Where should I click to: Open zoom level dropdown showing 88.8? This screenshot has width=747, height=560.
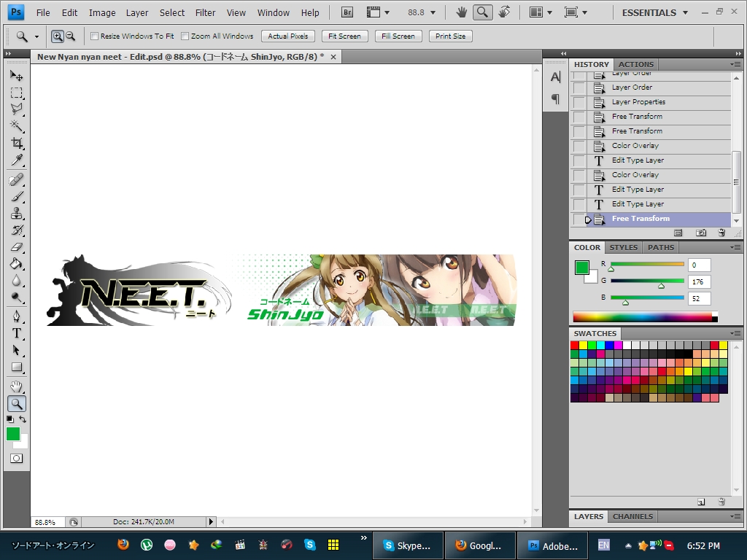click(433, 13)
